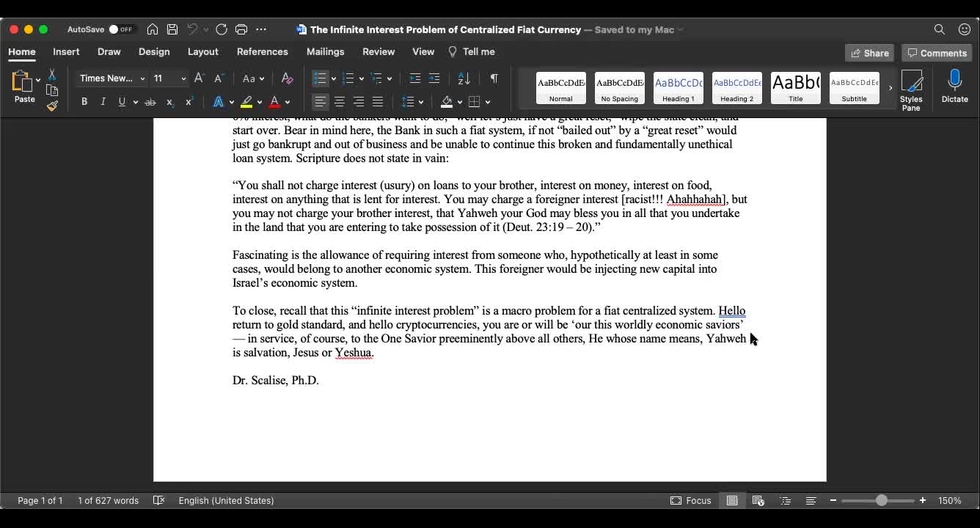Apply subscript formatting
This screenshot has width=980, height=528.
tap(169, 102)
